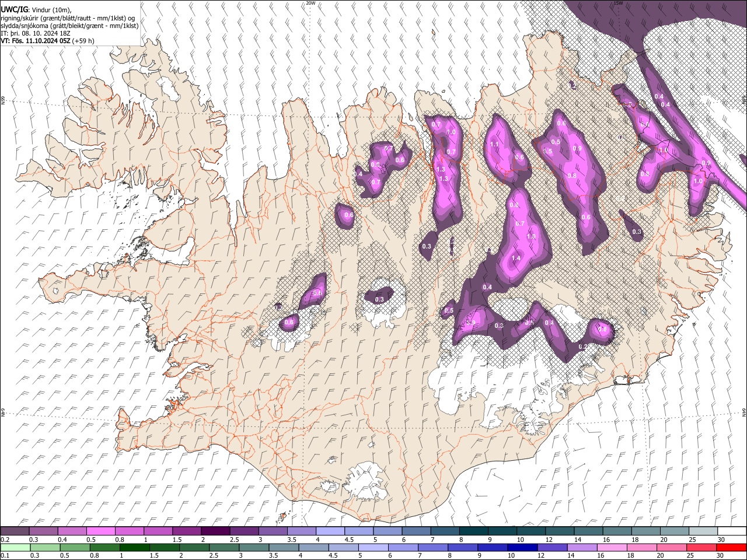Image resolution: width=747 pixels, height=560 pixels.
Task: Click the 20W longitude label
Action: coord(310,3)
